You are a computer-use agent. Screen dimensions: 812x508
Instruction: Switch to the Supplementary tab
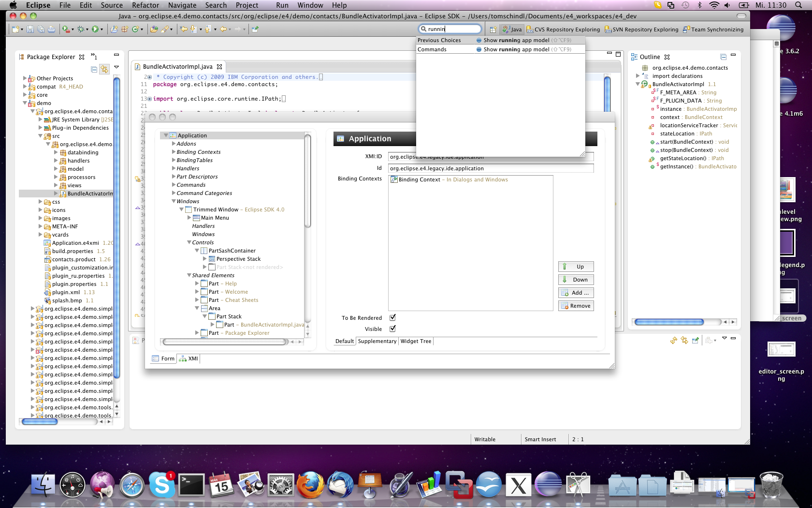point(377,341)
